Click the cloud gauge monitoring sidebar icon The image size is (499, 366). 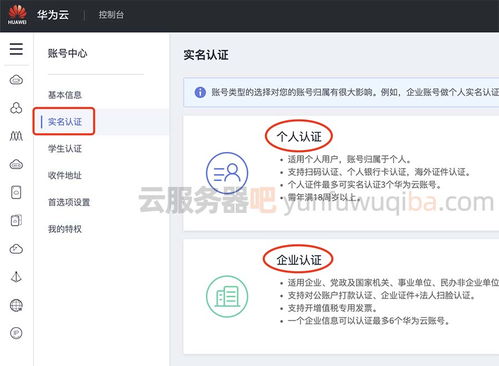16,249
